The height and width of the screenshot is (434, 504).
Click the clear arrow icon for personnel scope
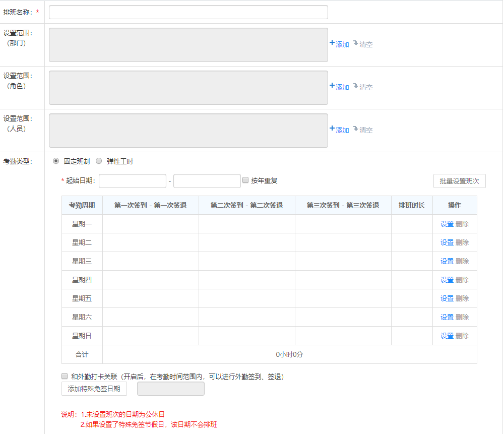point(355,129)
